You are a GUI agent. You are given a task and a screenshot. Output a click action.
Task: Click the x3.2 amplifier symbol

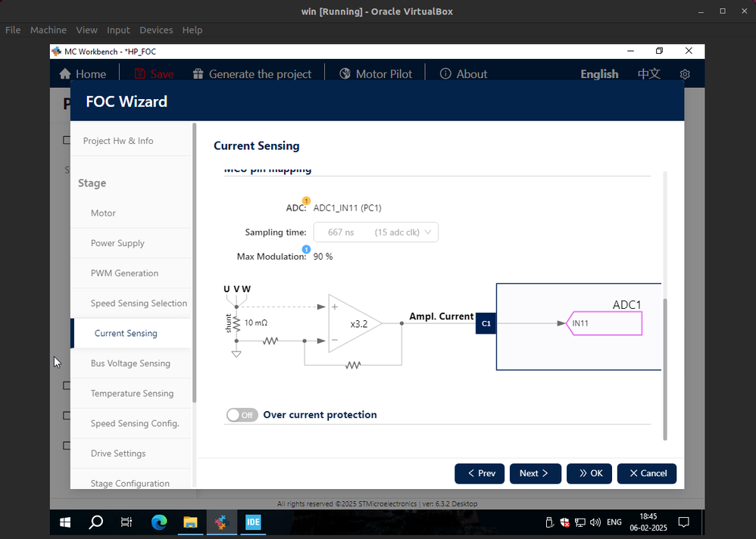355,324
